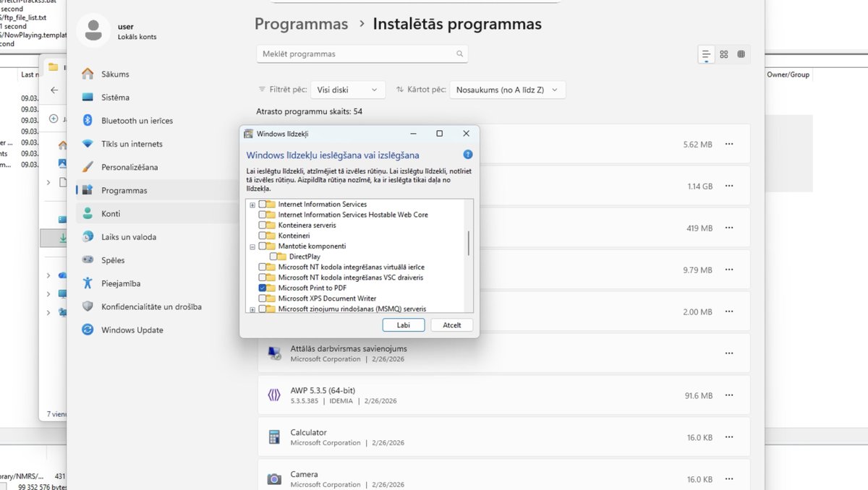Tick the Konteineri checkbox

tap(263, 236)
